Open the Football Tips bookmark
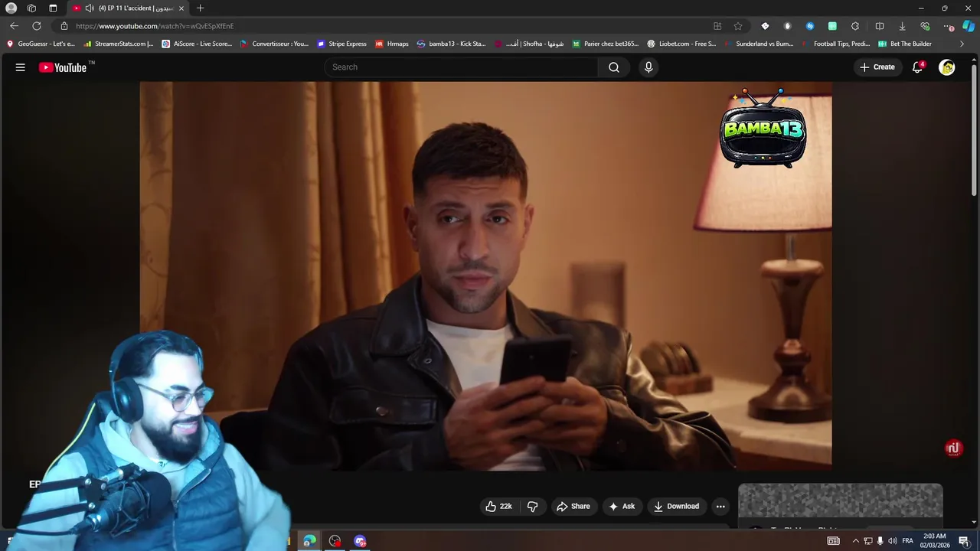The image size is (980, 551). click(836, 44)
